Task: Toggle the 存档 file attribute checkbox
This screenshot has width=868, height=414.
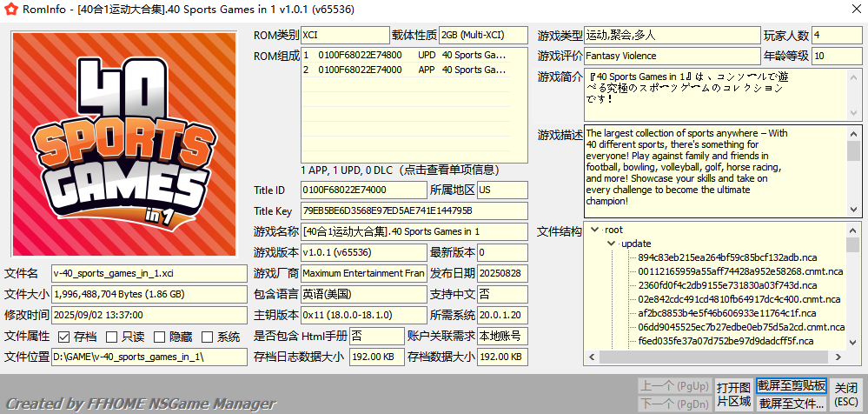Action: 63,337
